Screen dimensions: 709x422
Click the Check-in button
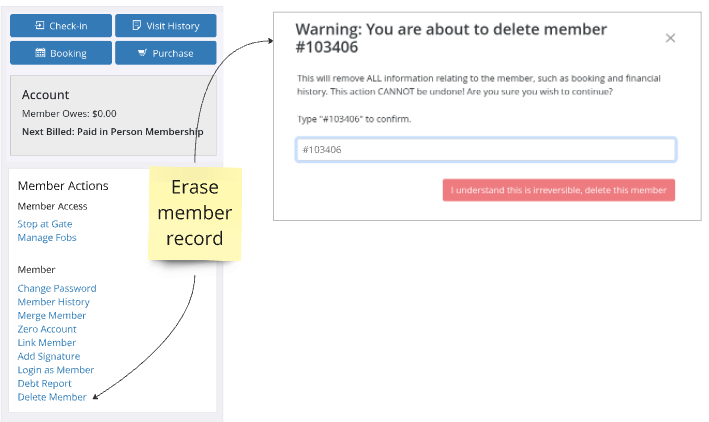[x=61, y=26]
